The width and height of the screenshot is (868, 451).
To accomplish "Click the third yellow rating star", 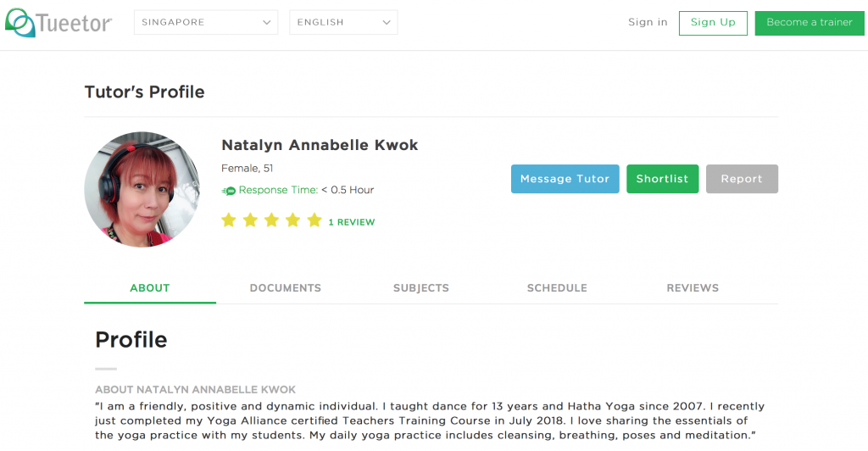I will click(271, 220).
